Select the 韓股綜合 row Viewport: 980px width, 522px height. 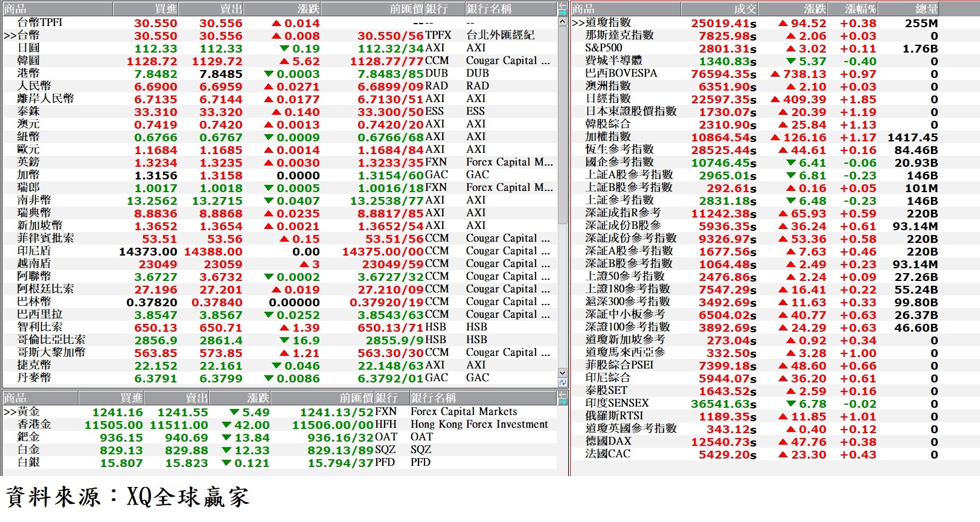pyautogui.click(x=774, y=124)
